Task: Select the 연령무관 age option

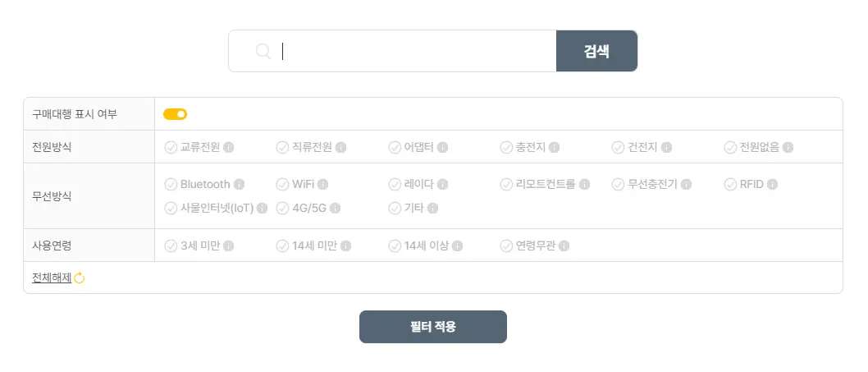Action: coord(506,246)
